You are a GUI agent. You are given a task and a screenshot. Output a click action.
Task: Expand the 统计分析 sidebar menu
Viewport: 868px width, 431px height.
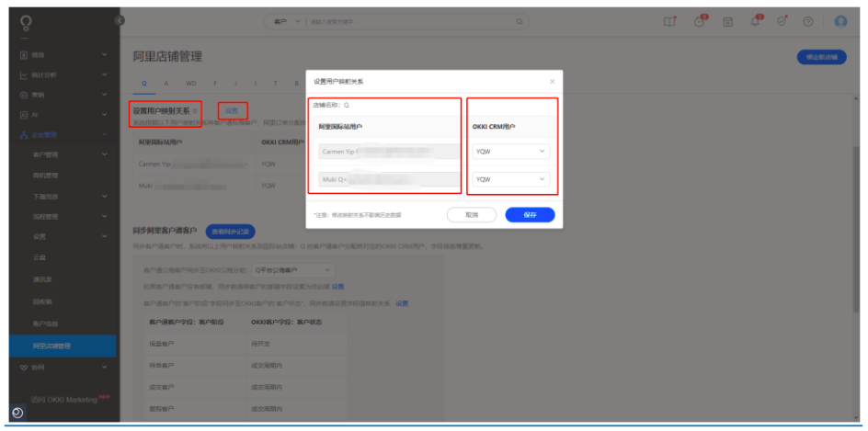click(x=105, y=74)
